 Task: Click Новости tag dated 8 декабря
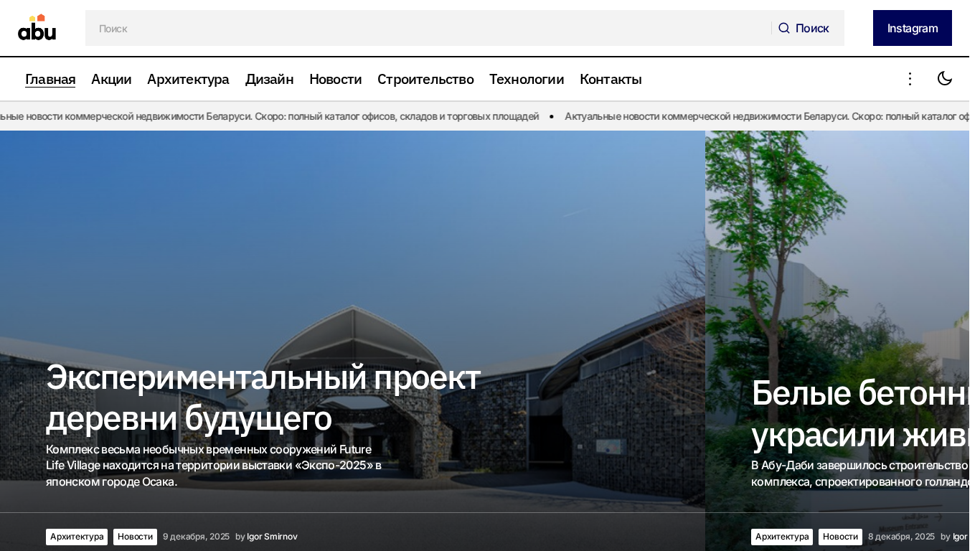tap(840, 537)
